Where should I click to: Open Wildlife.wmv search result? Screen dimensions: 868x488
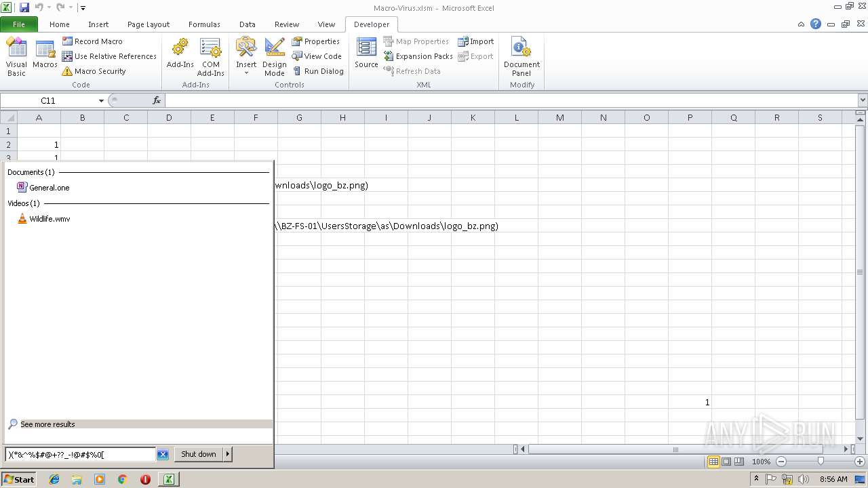43,219
